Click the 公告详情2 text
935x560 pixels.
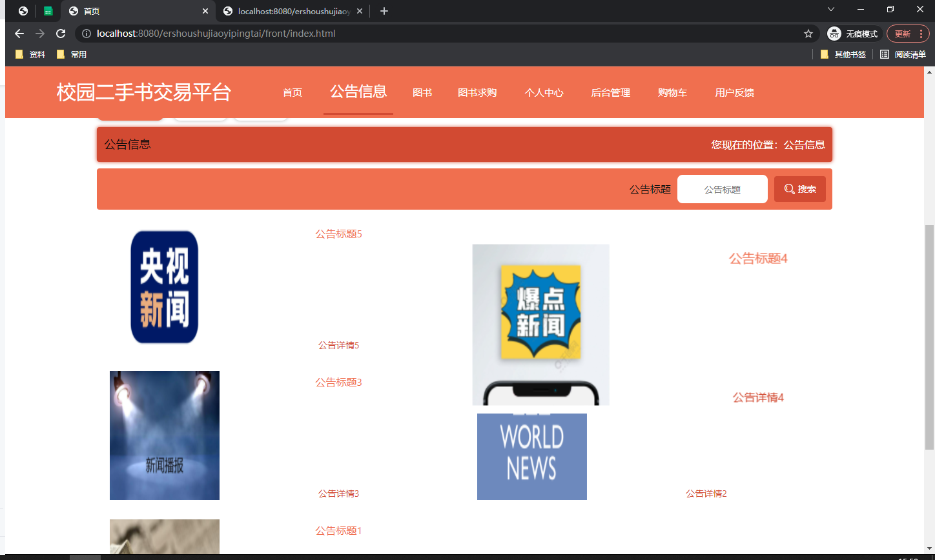click(706, 494)
